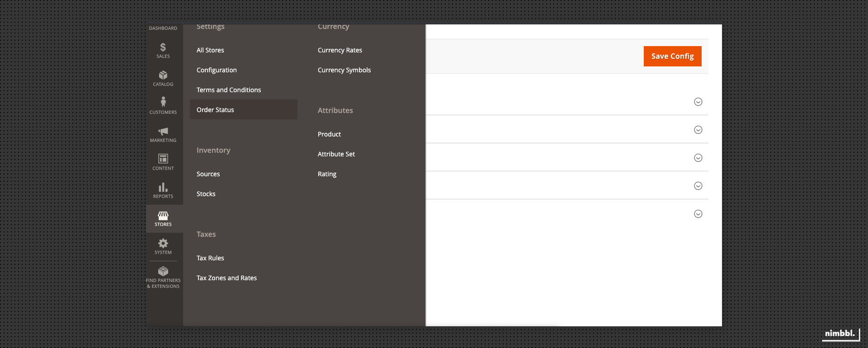Expand the second config section chevron

point(698,130)
